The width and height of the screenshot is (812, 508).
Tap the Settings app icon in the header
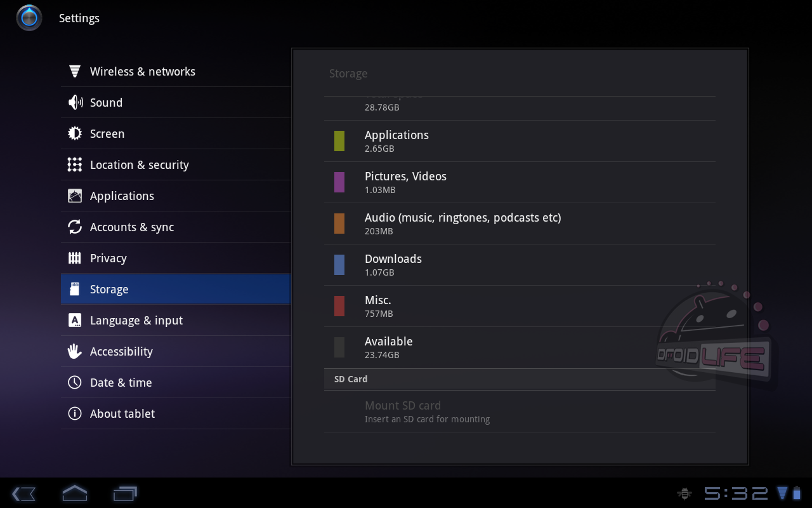(29, 18)
